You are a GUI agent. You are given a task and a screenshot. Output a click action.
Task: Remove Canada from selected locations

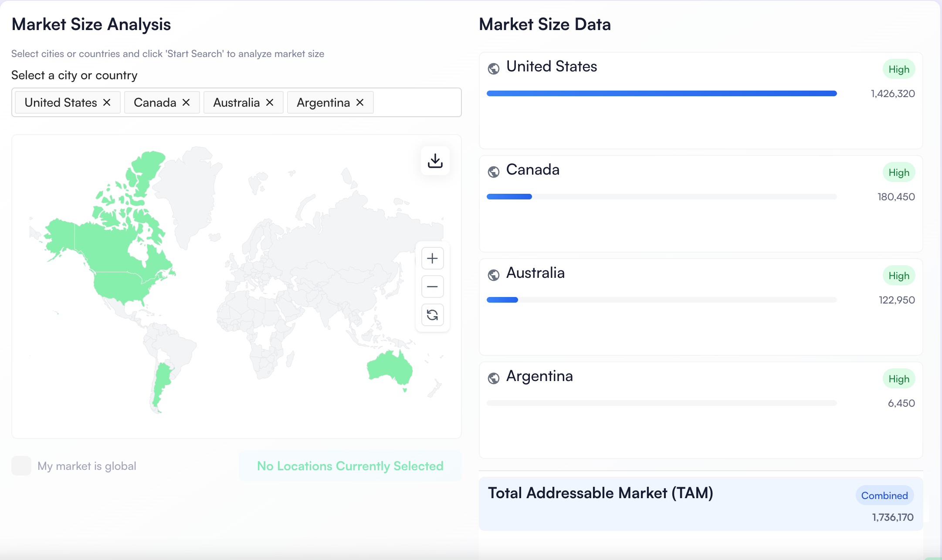pos(186,102)
